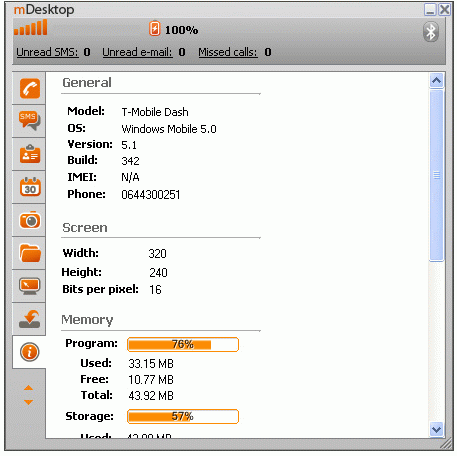Click the phone number 0644300251

pos(151,195)
